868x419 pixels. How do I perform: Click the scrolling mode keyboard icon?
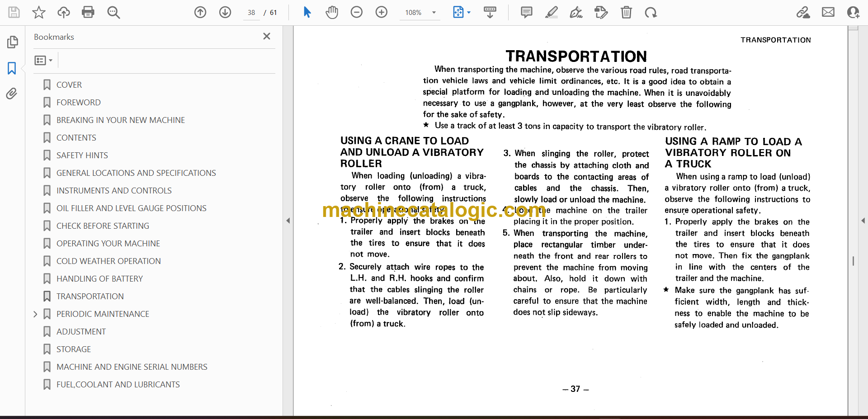pos(490,12)
